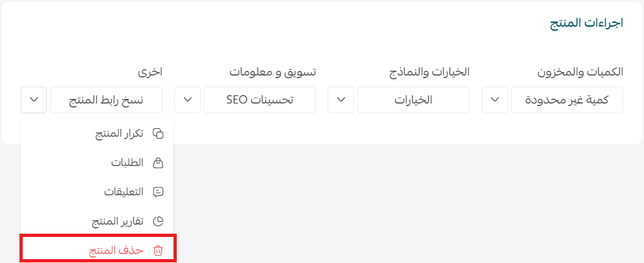Click the الكميات والمخزون label
The width and height of the screenshot is (644, 263).
(580, 72)
